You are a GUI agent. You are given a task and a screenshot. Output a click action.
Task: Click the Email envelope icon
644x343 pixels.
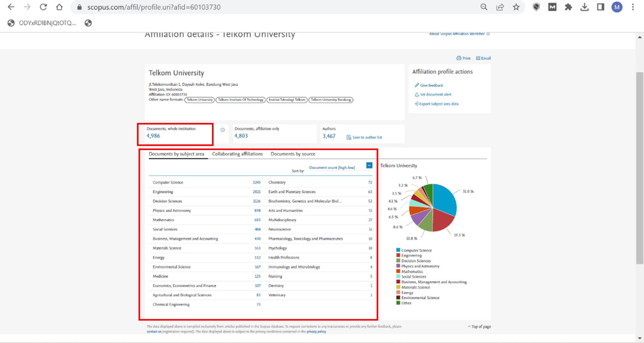(478, 58)
